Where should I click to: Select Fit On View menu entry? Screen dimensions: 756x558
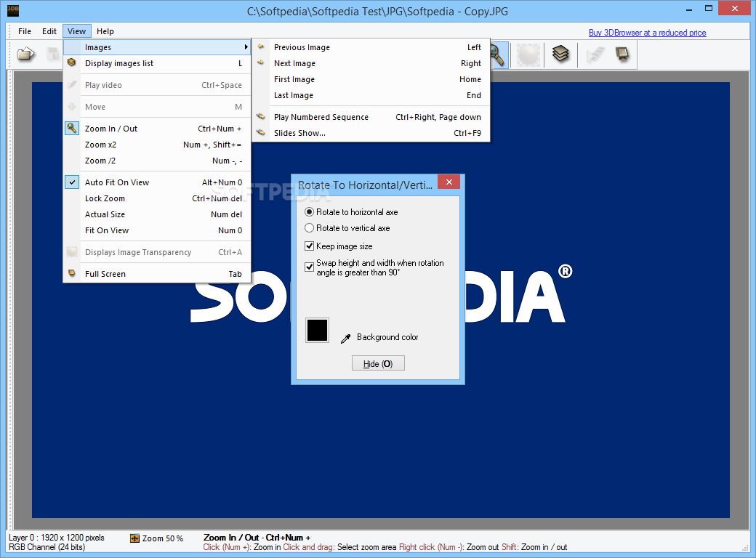pos(157,230)
